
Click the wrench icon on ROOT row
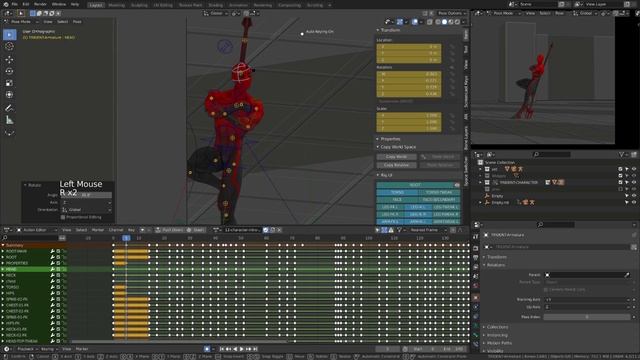click(53, 257)
